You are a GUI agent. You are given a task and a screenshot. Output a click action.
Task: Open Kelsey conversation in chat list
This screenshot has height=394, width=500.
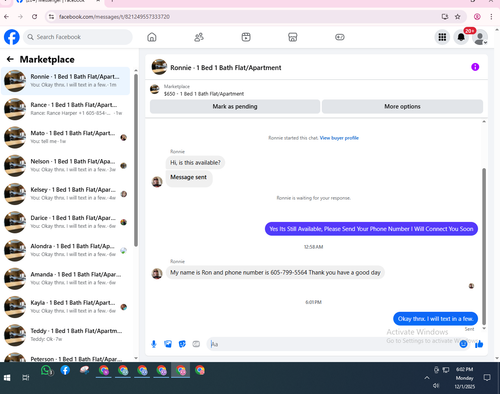pos(66,194)
